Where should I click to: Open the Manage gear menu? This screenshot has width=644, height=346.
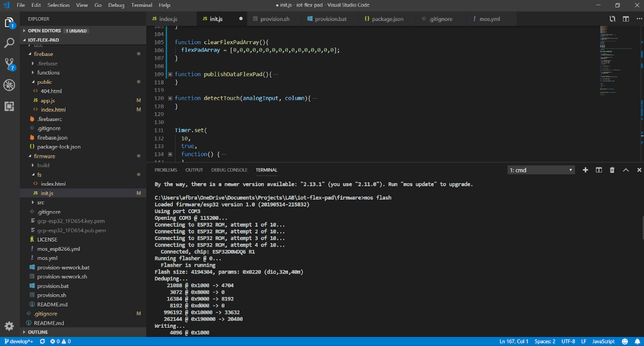pyautogui.click(x=9, y=326)
